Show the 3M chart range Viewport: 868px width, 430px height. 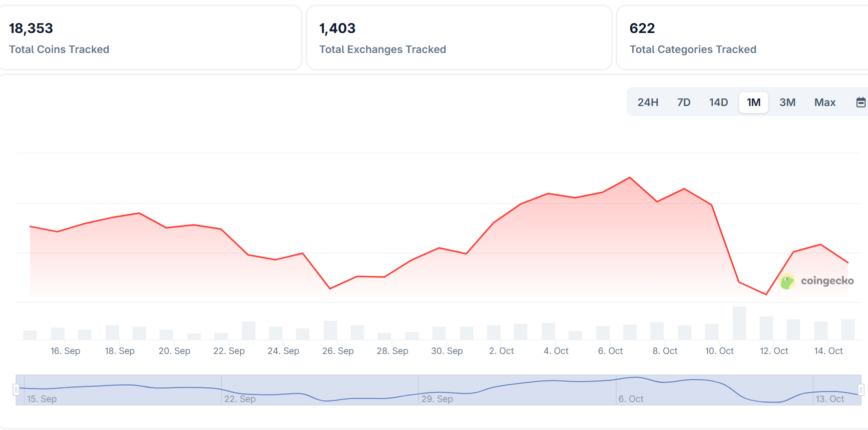point(787,102)
